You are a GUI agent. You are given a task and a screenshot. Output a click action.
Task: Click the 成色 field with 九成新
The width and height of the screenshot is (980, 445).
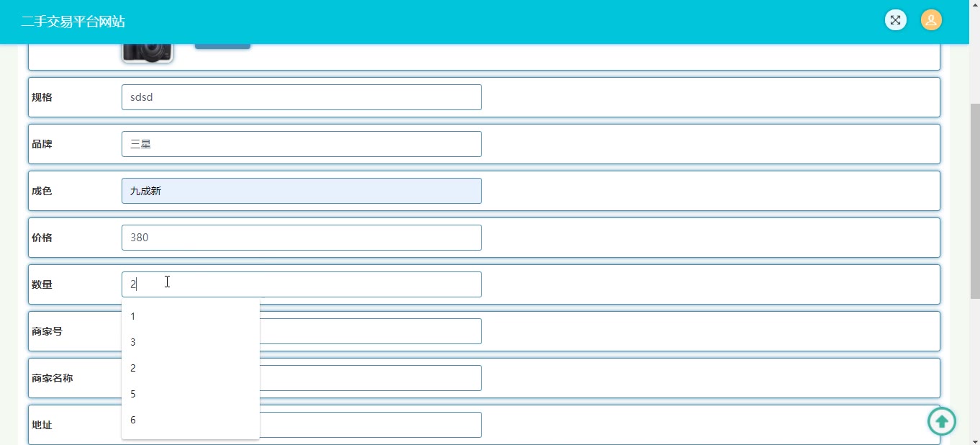pos(301,191)
